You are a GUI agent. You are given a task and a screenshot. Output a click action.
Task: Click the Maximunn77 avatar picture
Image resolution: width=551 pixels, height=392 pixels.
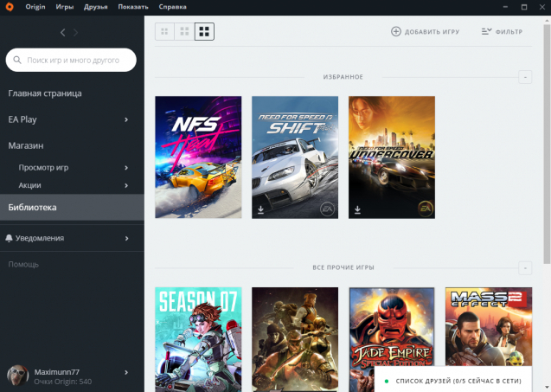tap(18, 376)
